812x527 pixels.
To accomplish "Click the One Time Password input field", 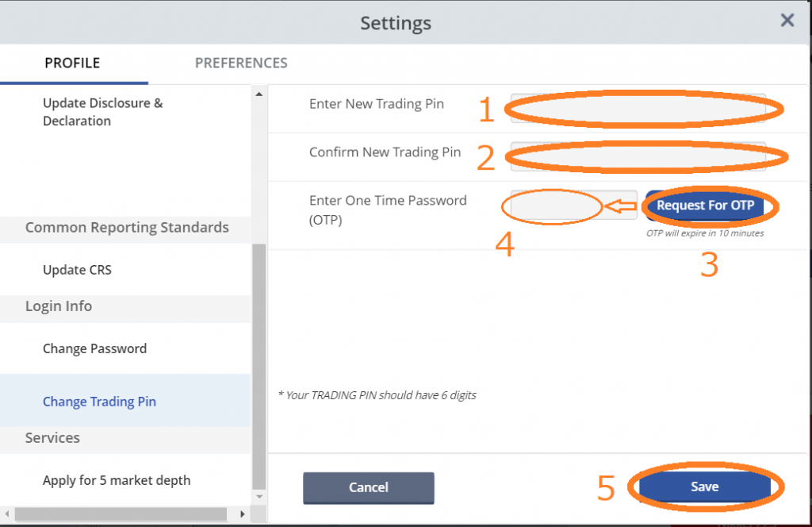I will pos(574,206).
